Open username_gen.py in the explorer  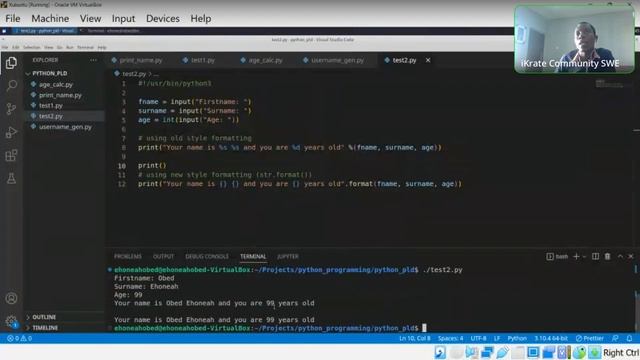(x=65, y=127)
